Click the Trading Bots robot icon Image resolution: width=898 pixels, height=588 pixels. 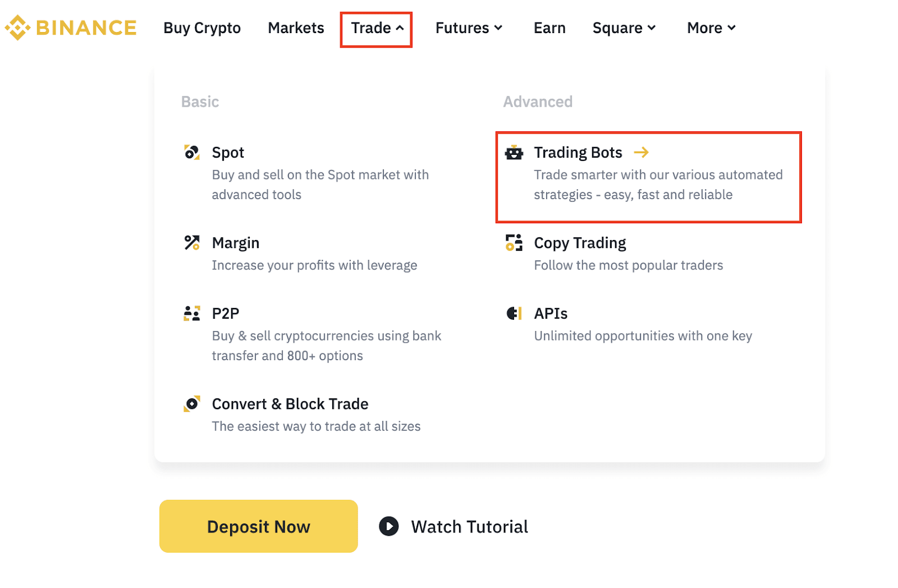[x=514, y=152]
